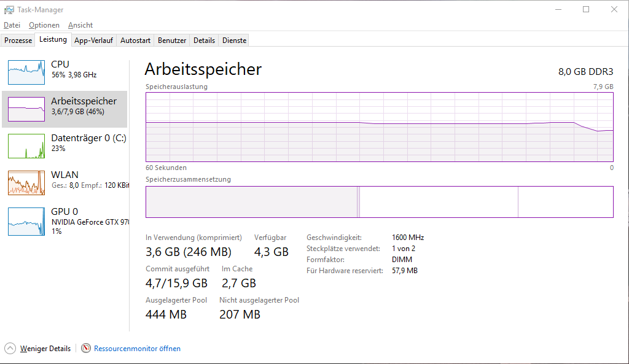Go to the Autostart tab
The width and height of the screenshot is (629, 364).
coord(135,41)
